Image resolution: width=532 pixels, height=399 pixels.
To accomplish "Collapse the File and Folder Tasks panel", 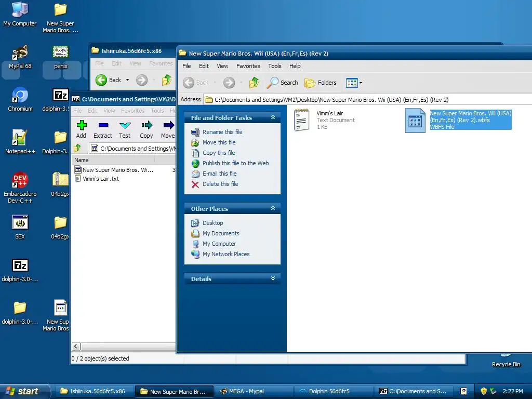I will tap(273, 117).
